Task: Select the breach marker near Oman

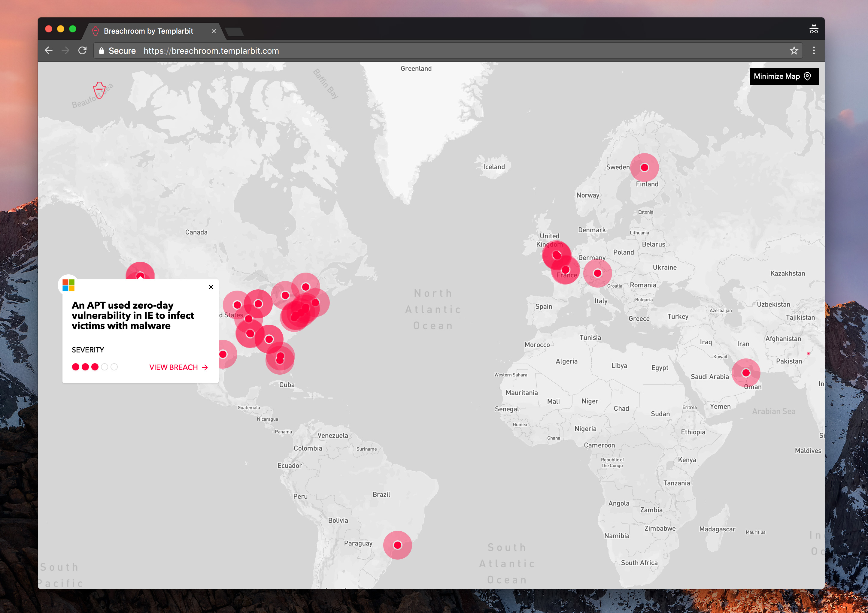Action: pyautogui.click(x=745, y=373)
